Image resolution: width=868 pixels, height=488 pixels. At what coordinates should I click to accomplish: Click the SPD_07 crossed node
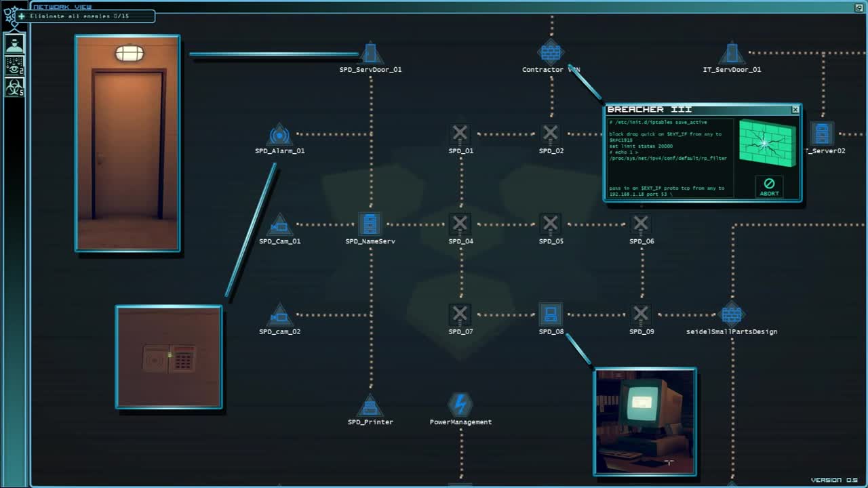pyautogui.click(x=460, y=314)
